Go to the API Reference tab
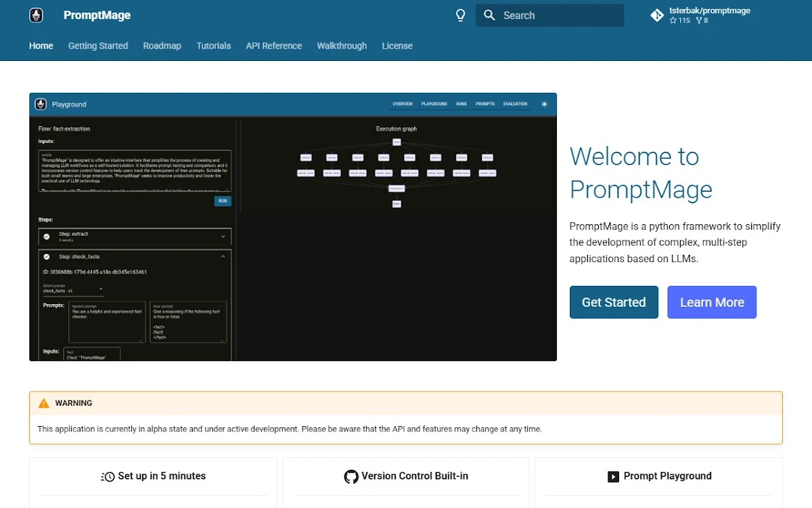Screen dimensions: 812x508 click(x=274, y=46)
